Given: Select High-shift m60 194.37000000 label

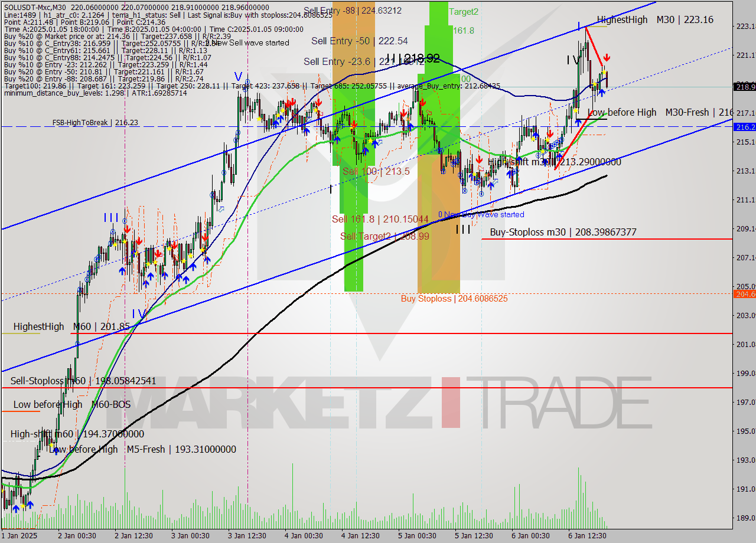Looking at the screenshot, I should point(77,434).
